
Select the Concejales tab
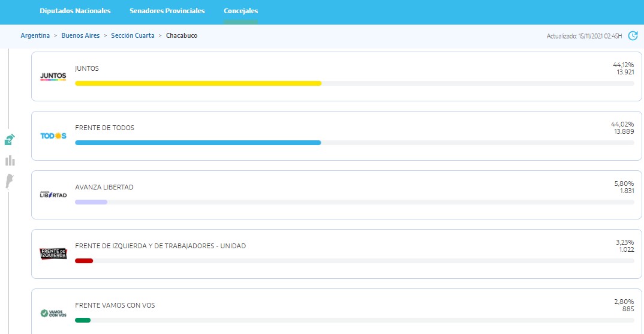[240, 11]
